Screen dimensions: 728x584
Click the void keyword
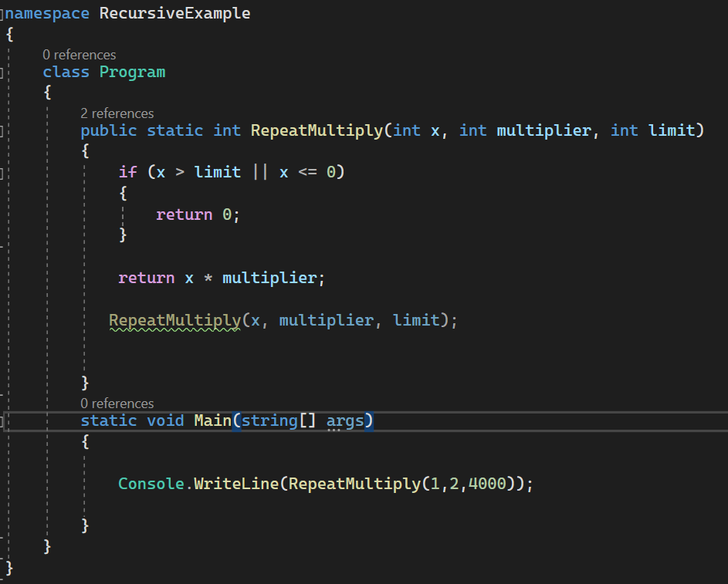[x=165, y=420]
